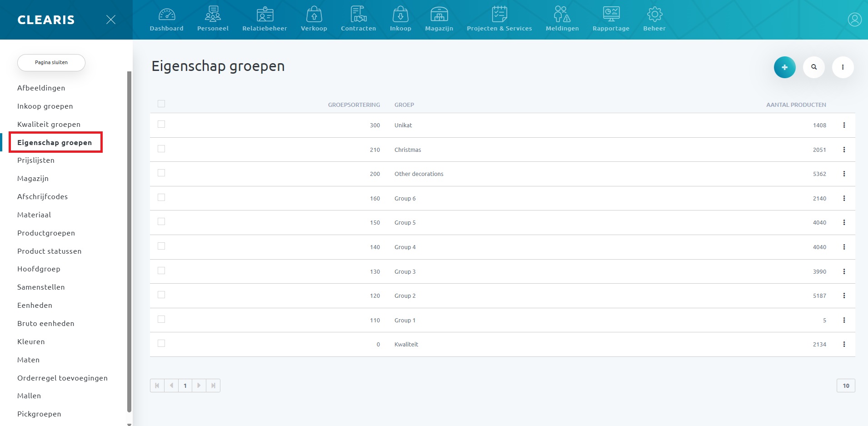Open Prijslijsten in the sidebar
This screenshot has width=868, height=426.
tap(36, 160)
